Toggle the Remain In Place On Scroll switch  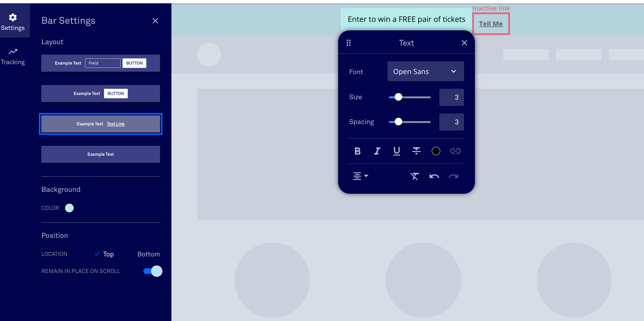tap(156, 271)
